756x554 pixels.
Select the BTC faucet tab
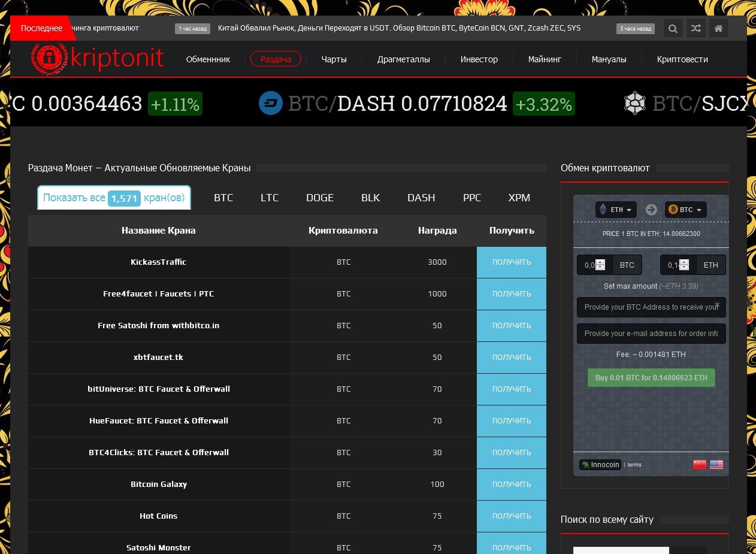223,198
